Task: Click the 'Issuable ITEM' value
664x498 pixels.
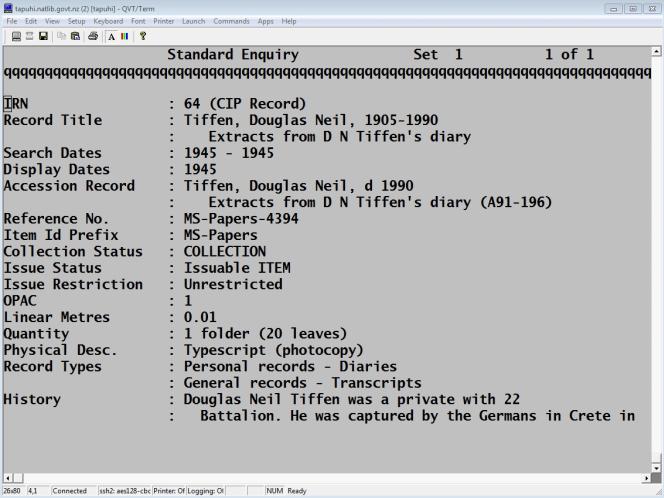Action: pos(237,268)
